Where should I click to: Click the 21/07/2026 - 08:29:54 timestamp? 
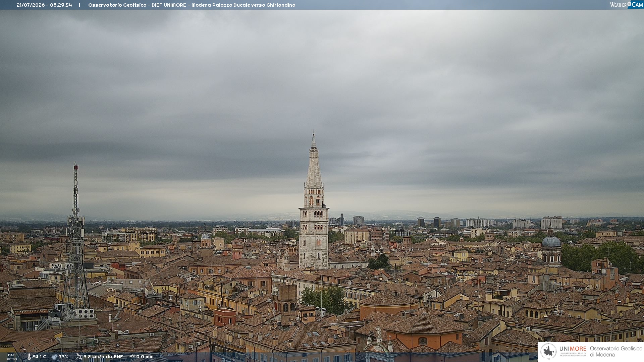click(44, 5)
